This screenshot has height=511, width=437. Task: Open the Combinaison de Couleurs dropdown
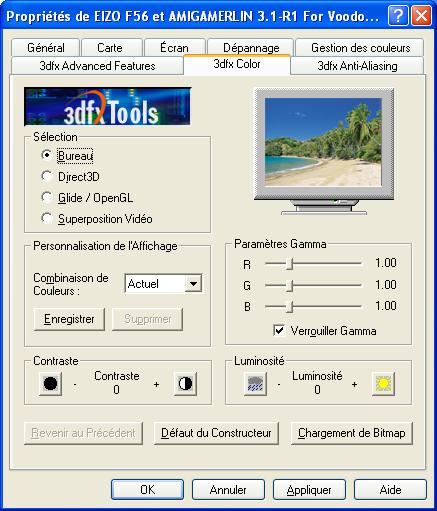click(193, 284)
